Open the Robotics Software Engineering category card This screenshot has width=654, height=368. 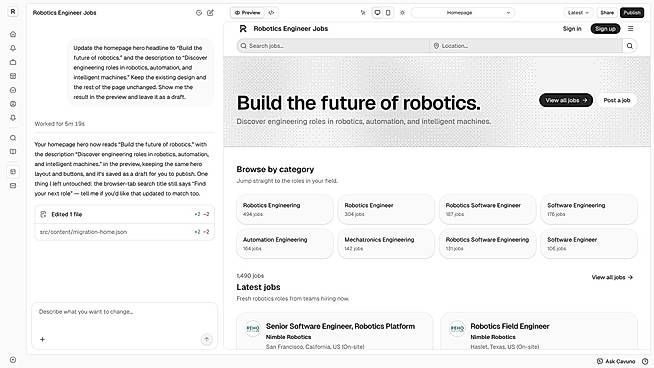point(488,244)
